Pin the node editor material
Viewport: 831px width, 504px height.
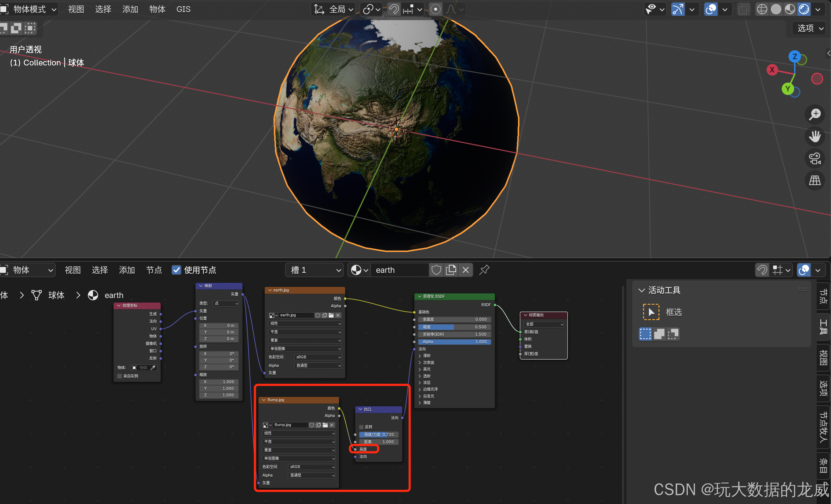(484, 270)
